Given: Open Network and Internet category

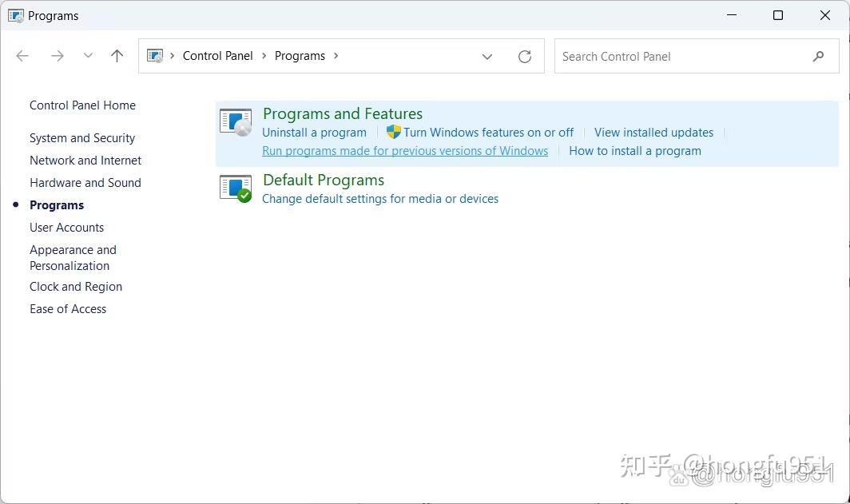Looking at the screenshot, I should tap(85, 161).
